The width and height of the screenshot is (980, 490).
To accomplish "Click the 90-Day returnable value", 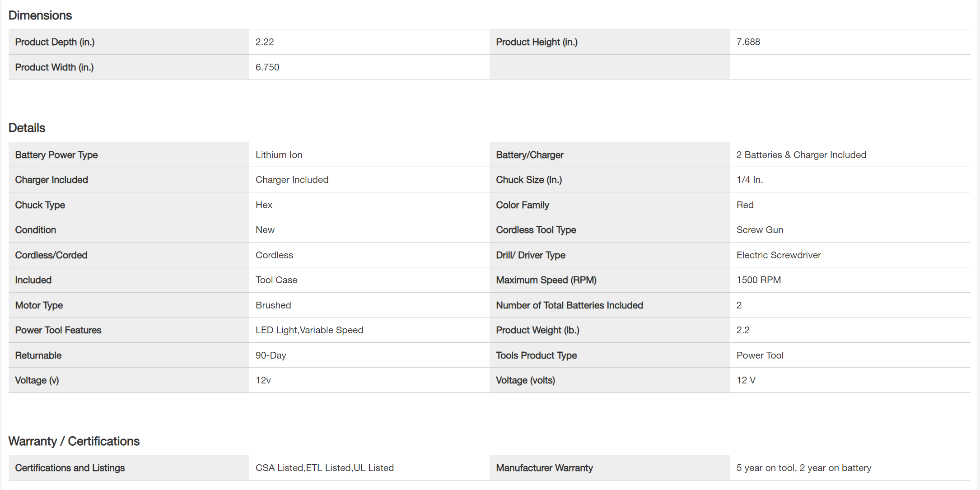I will [x=271, y=355].
